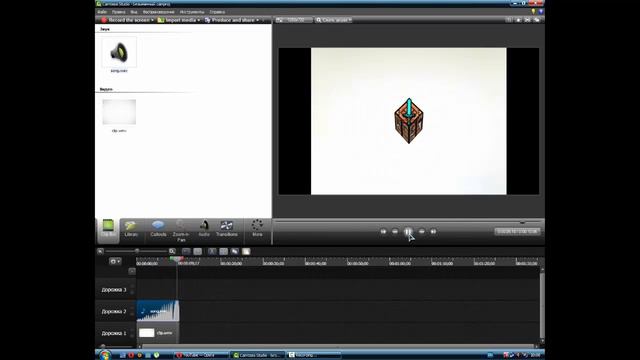Select the Дорожка 3 track header
This screenshot has height=360, width=640.
(x=114, y=290)
